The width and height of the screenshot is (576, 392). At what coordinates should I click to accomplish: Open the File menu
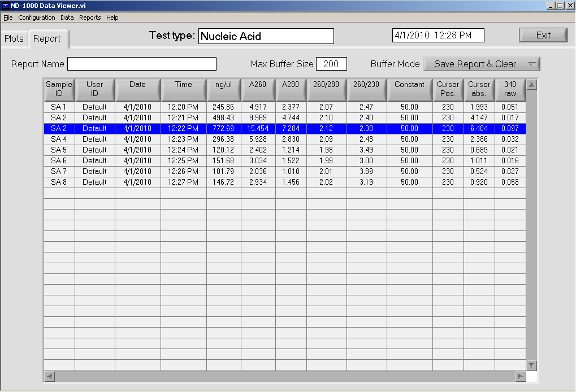8,18
